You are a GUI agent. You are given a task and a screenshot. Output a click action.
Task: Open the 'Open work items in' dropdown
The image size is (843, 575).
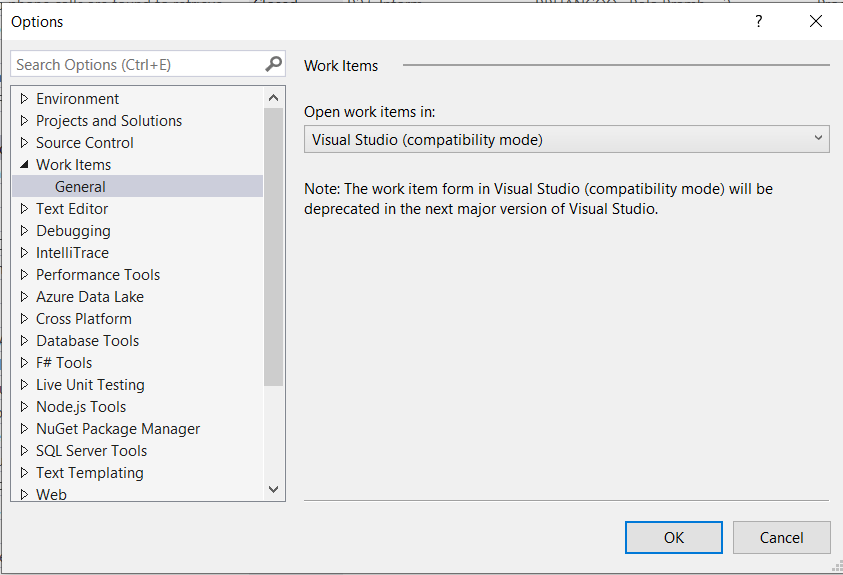click(x=566, y=139)
